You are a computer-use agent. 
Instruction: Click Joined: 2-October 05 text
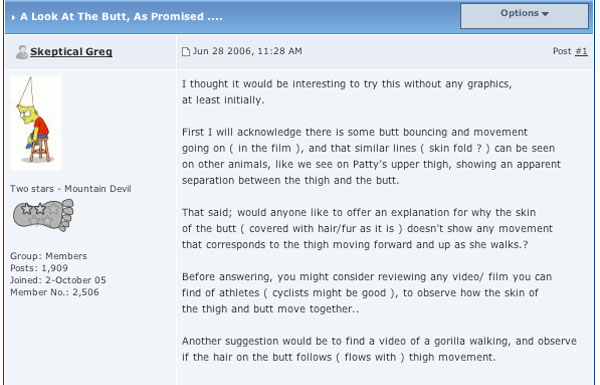coord(58,280)
